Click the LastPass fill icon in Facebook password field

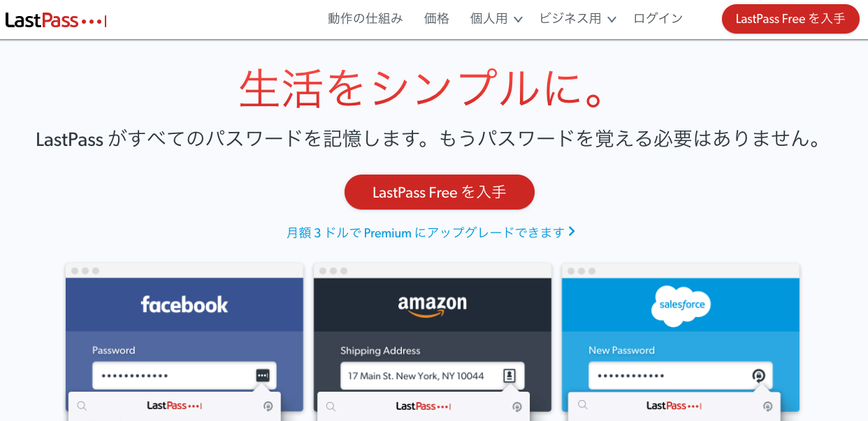point(262,376)
